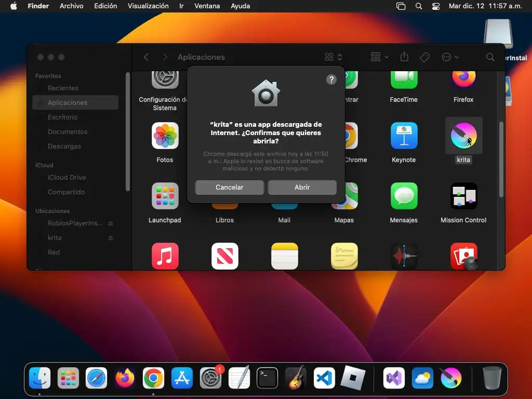Open the Archivo menu
Viewport: 532px width, 399px height.
point(71,6)
